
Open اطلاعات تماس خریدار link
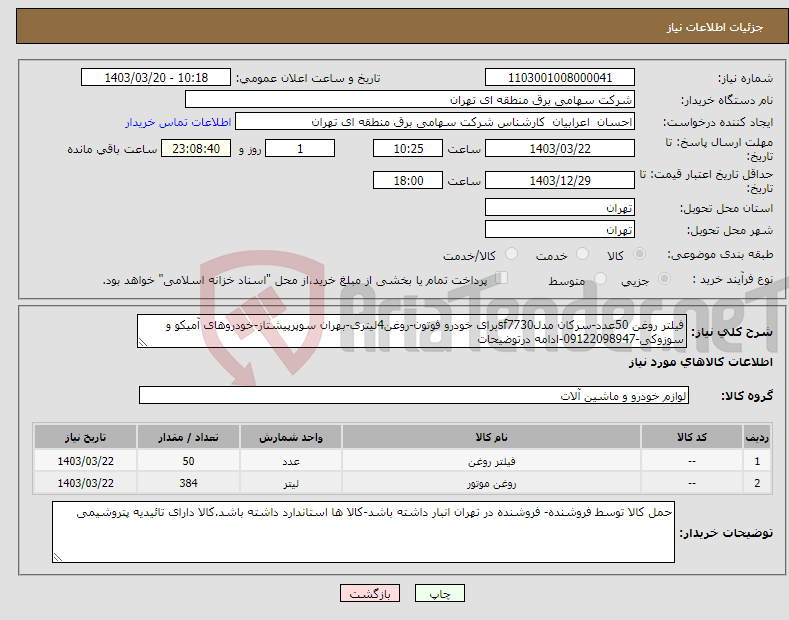point(178,122)
